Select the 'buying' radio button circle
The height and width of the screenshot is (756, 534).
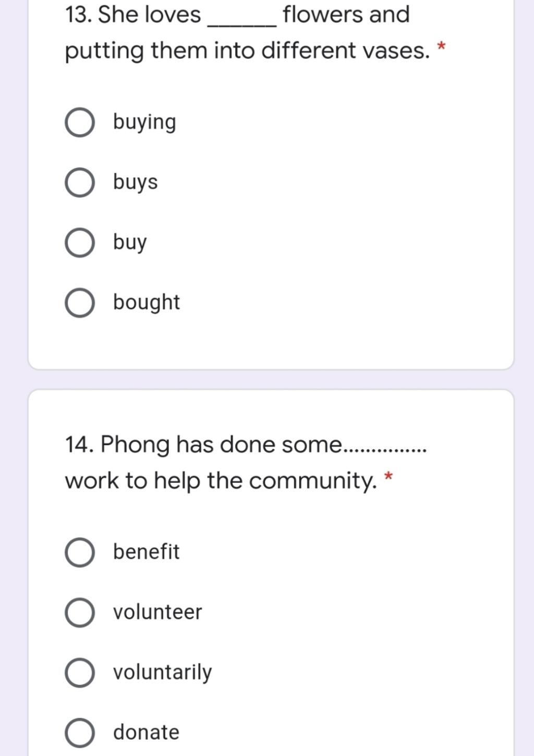pyautogui.click(x=80, y=123)
